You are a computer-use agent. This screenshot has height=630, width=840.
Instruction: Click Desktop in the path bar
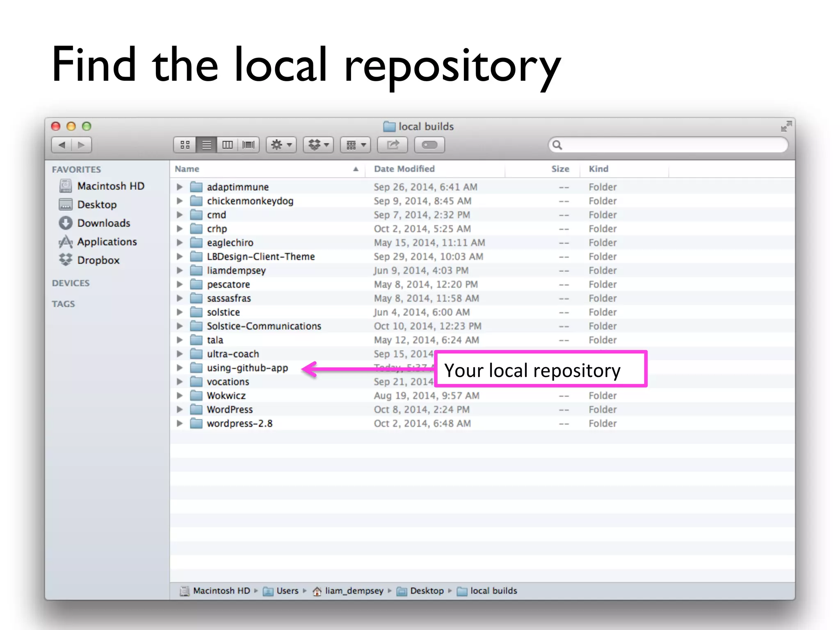pyautogui.click(x=426, y=591)
